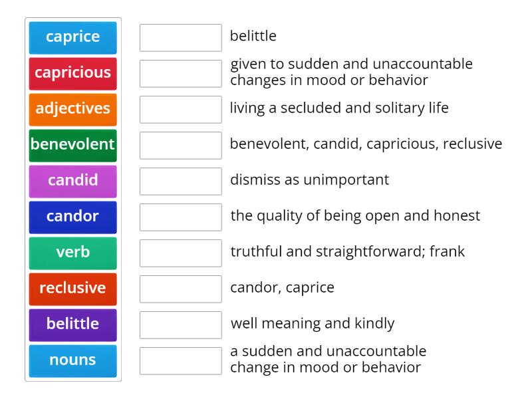Viewport: 532px width, 399px height.
Task: Click the dark blue 'candor' tile
Action: coord(73,217)
